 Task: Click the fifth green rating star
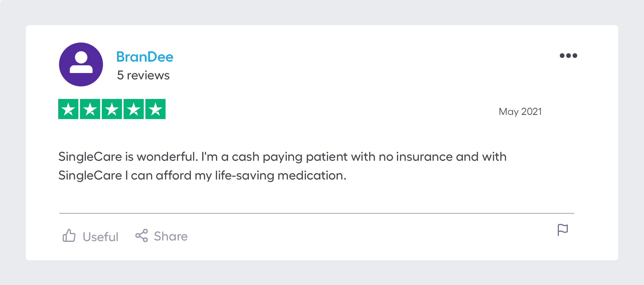point(155,109)
